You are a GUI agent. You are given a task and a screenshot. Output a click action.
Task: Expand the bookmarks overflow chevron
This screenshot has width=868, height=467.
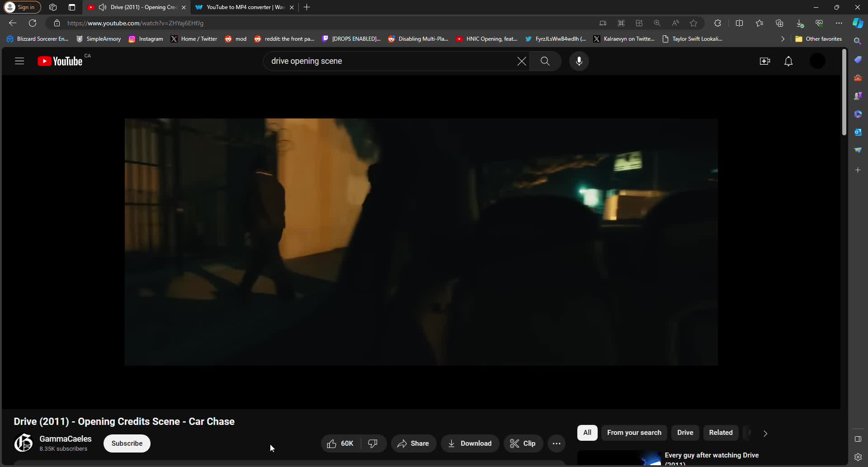[x=783, y=39]
